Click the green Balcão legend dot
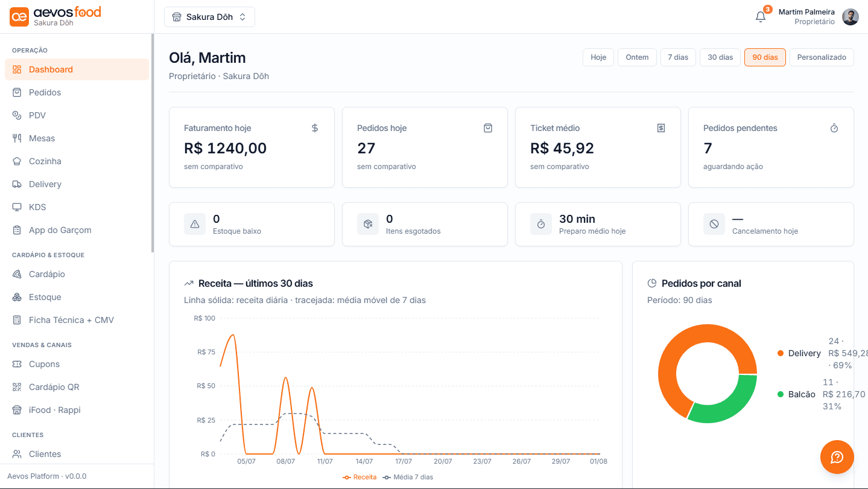The width and height of the screenshot is (868, 489). coord(781,394)
